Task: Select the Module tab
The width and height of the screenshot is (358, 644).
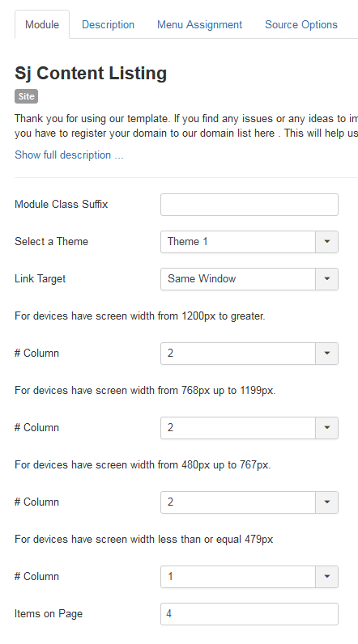Action: pyautogui.click(x=42, y=24)
